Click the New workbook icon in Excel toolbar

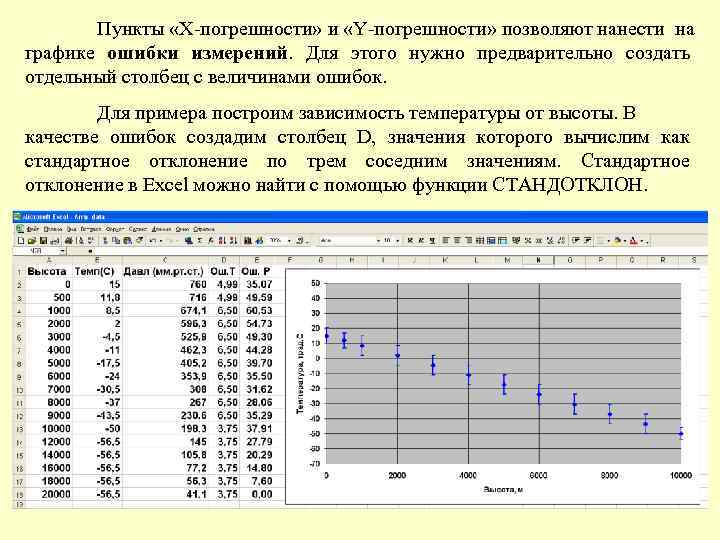(21, 241)
